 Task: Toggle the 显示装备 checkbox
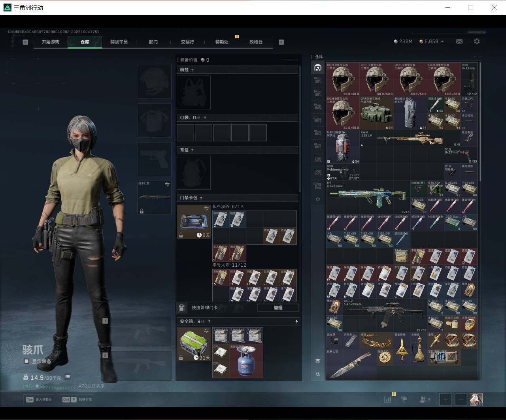pyautogui.click(x=26, y=361)
